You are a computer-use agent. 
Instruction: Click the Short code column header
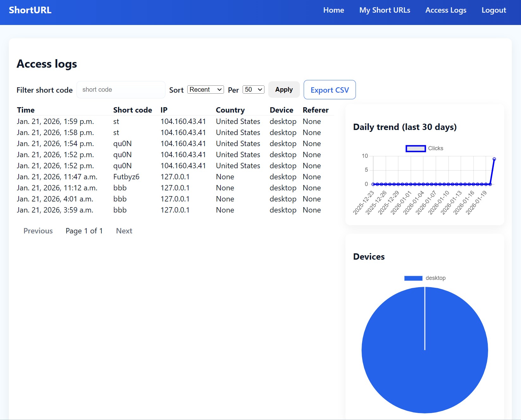(133, 110)
